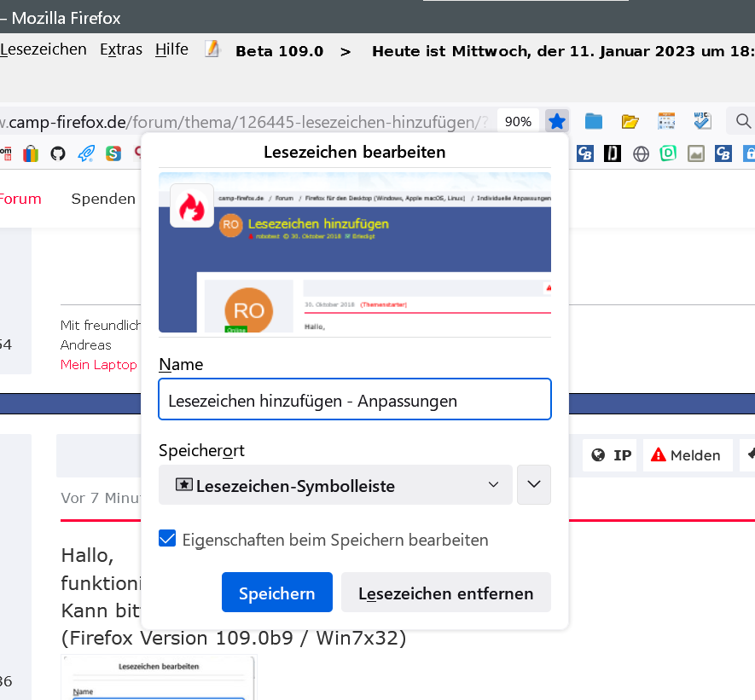Click the 'Lesezeichen entfernen' button
The width and height of the screenshot is (755, 700).
(x=445, y=593)
